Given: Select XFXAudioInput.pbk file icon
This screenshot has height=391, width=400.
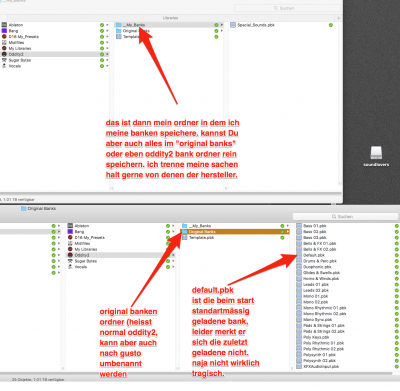Looking at the screenshot, I should pos(299,366).
